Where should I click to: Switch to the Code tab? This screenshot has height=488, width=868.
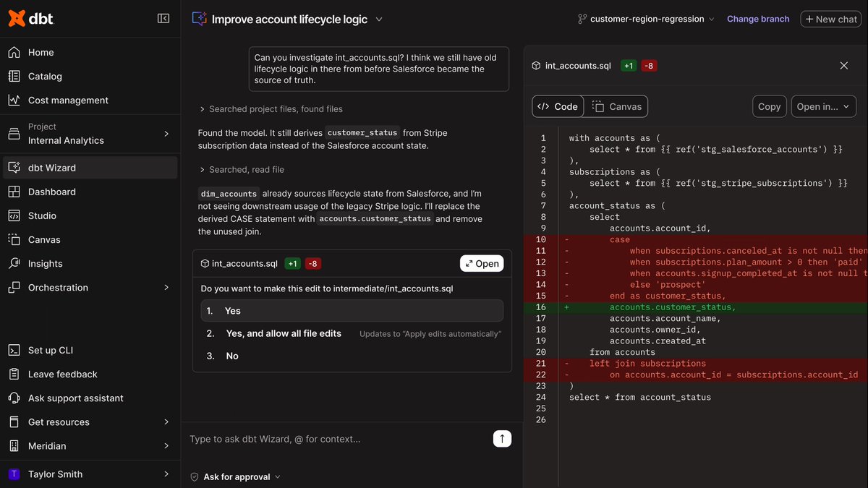pos(558,106)
